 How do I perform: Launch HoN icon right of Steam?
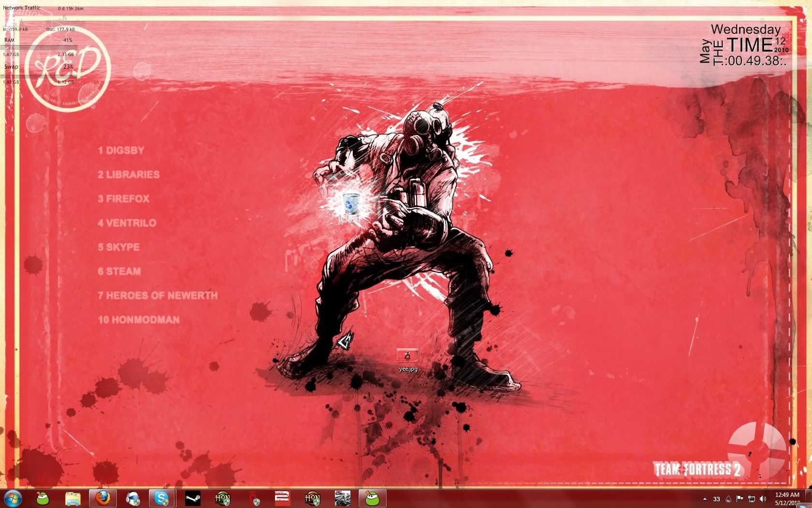222,498
